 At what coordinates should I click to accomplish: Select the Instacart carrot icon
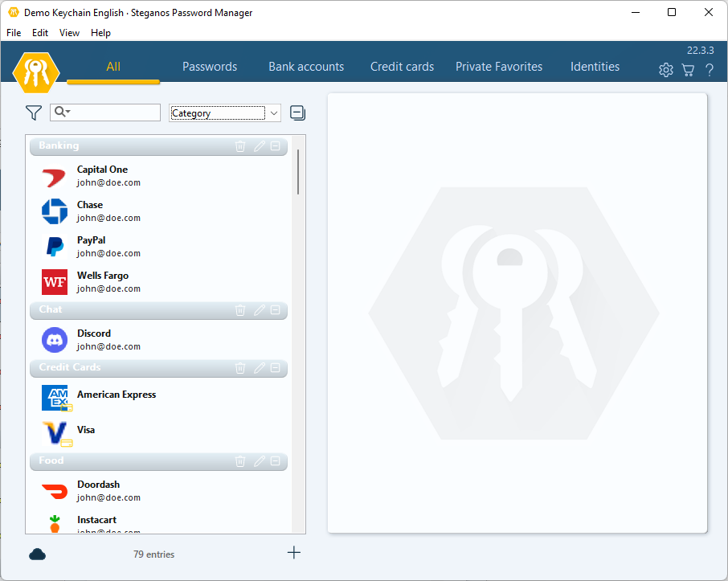coord(55,523)
